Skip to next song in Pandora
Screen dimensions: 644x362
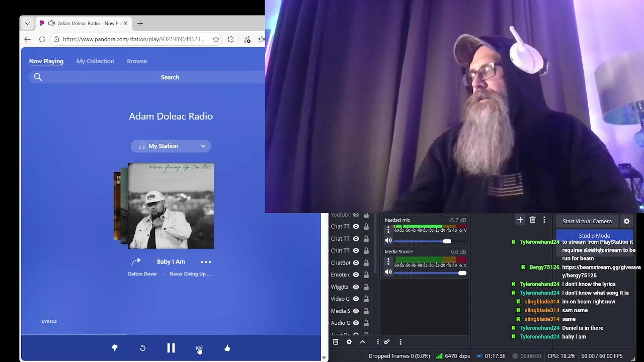(x=199, y=348)
